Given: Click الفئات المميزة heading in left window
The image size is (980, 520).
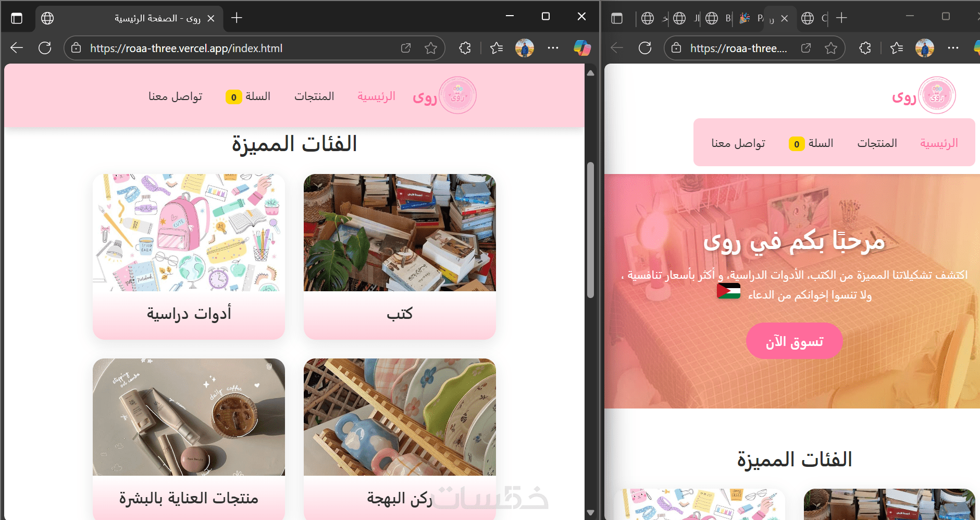Looking at the screenshot, I should (x=294, y=144).
